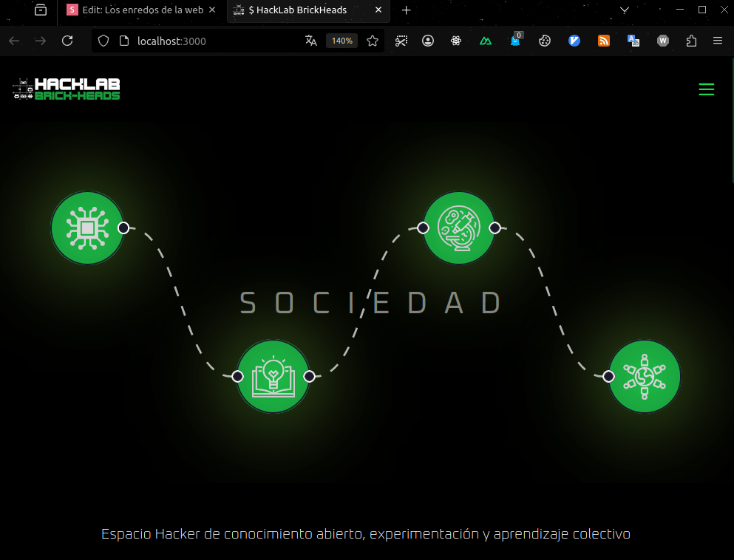
Task: Select the globe network people circle icon
Action: [x=644, y=376]
